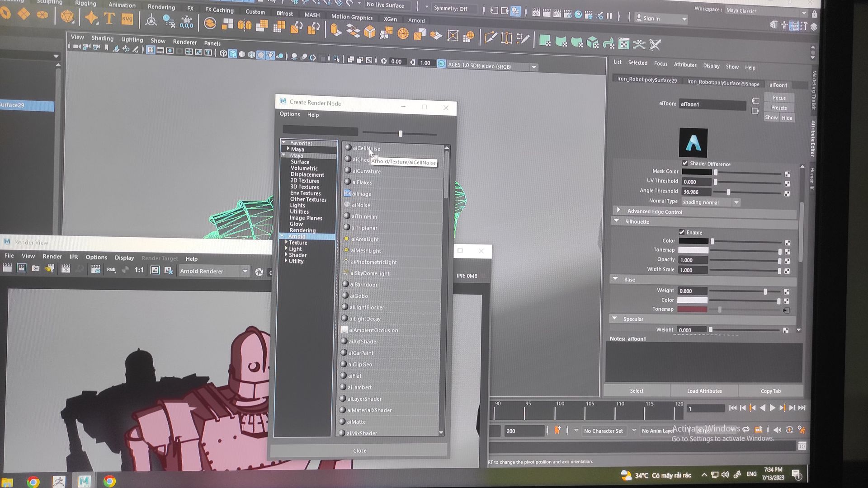Pick the aiImage node icon
868x488 pixels.
coord(347,193)
